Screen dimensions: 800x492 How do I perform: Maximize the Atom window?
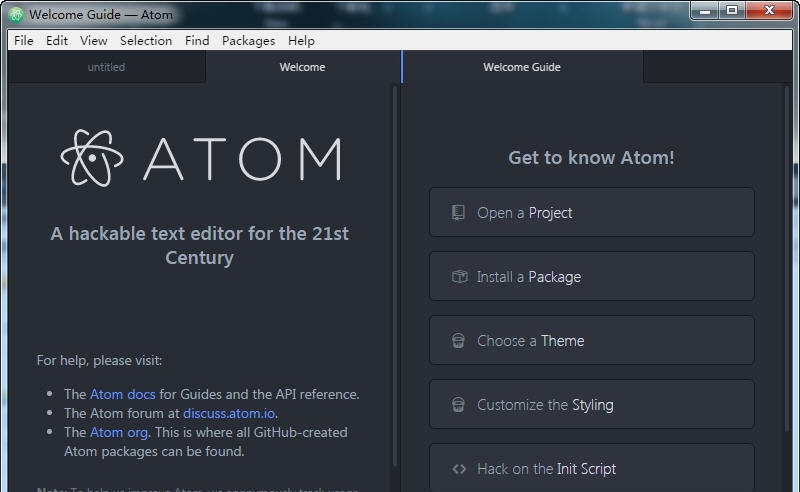click(x=732, y=11)
